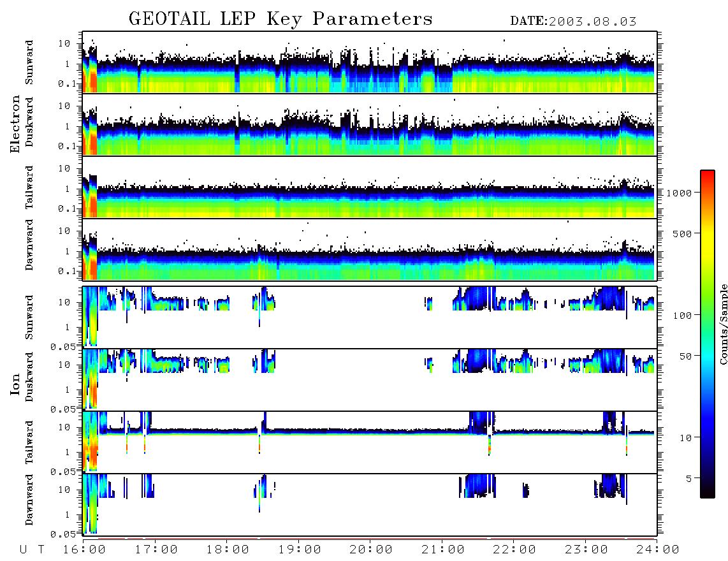Click the 18:00 time tick label
This screenshot has height=561, width=728.
click(x=228, y=550)
